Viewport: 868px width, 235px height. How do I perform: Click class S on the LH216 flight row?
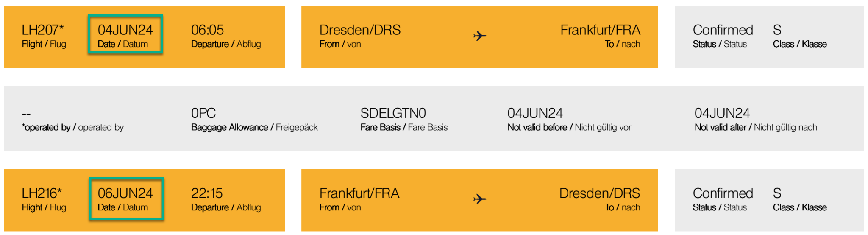(x=777, y=193)
